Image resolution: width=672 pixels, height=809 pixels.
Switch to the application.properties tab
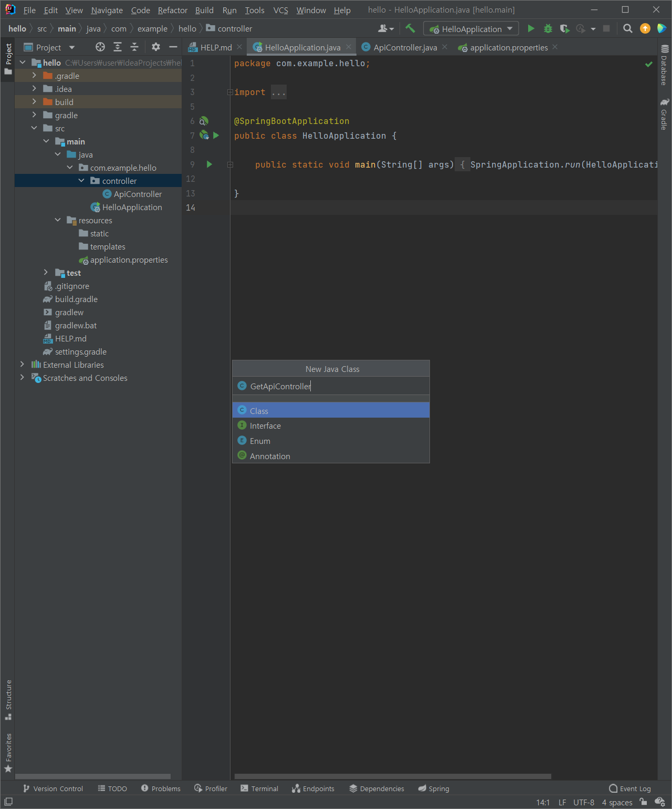pyautogui.click(x=508, y=47)
